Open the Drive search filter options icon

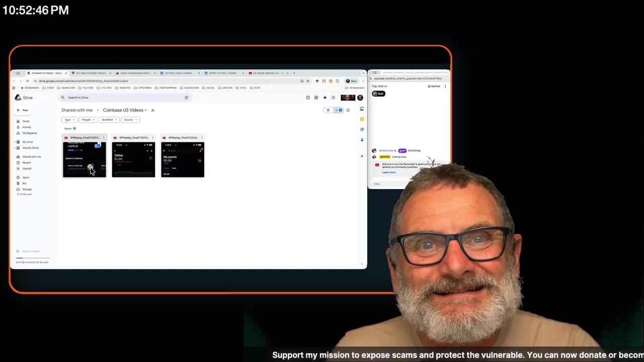[x=186, y=98]
